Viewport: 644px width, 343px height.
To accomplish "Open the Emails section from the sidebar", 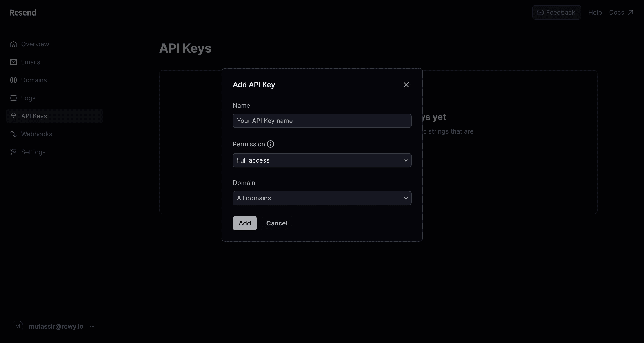I will (x=31, y=62).
